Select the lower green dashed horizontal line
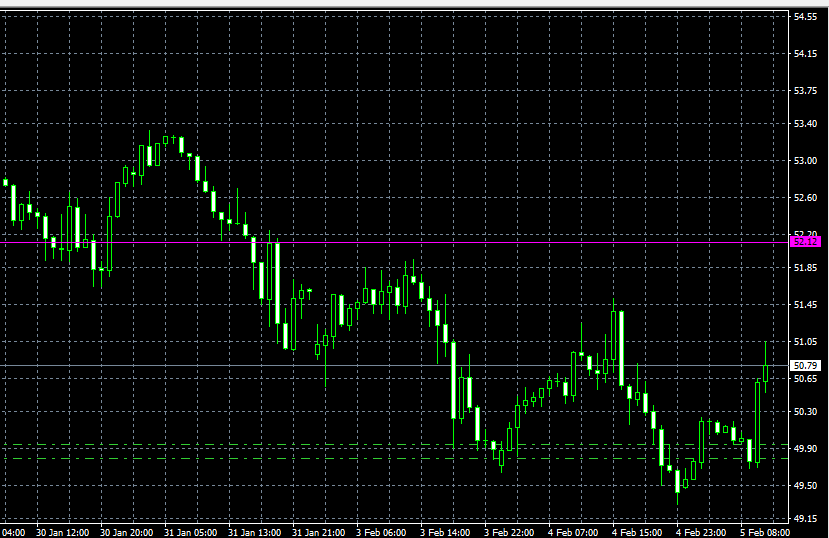The width and height of the screenshot is (829, 538). (x=394, y=459)
